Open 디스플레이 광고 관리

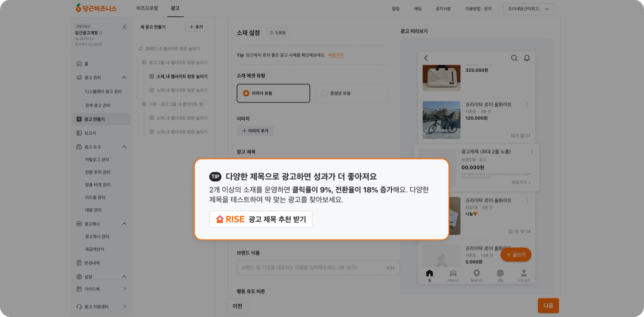pos(103,92)
